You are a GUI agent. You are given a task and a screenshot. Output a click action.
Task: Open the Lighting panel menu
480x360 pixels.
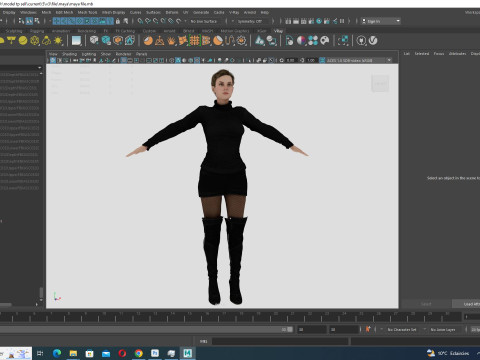coord(89,54)
